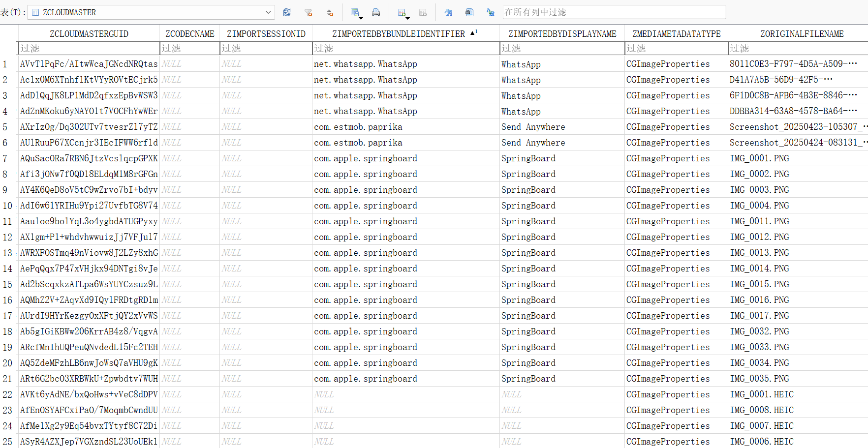The width and height of the screenshot is (868, 448).
Task: Select filename IMG_0001.PNG cell
Action: coord(798,158)
